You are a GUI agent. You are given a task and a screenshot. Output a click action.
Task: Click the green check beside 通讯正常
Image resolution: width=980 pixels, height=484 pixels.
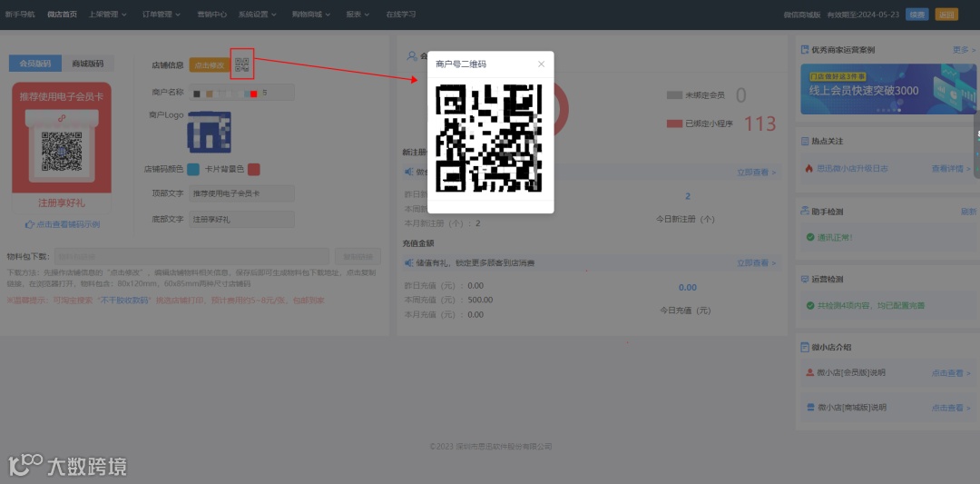(811, 238)
